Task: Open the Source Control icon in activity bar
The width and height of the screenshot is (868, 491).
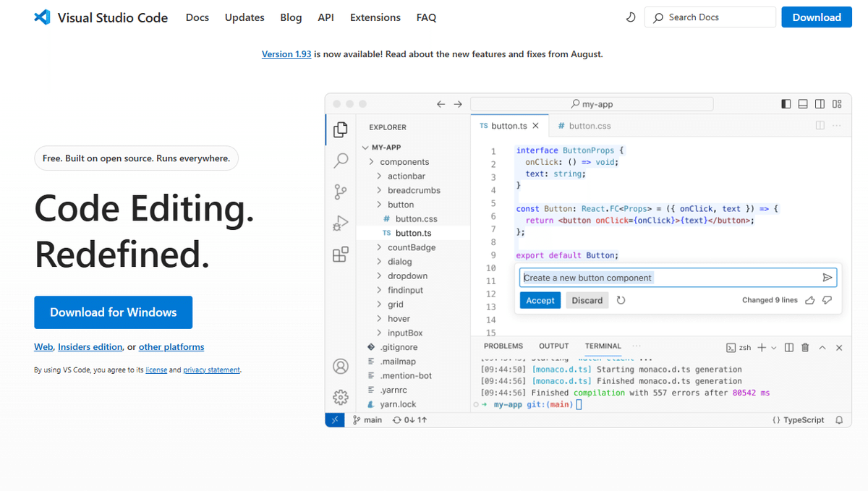Action: (341, 192)
